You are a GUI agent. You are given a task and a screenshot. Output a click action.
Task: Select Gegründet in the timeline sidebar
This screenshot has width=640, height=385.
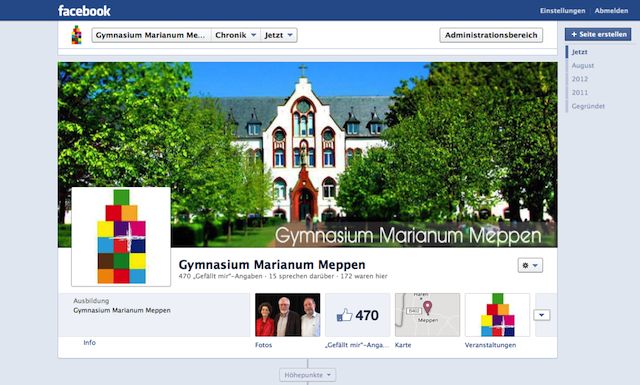pyautogui.click(x=588, y=106)
